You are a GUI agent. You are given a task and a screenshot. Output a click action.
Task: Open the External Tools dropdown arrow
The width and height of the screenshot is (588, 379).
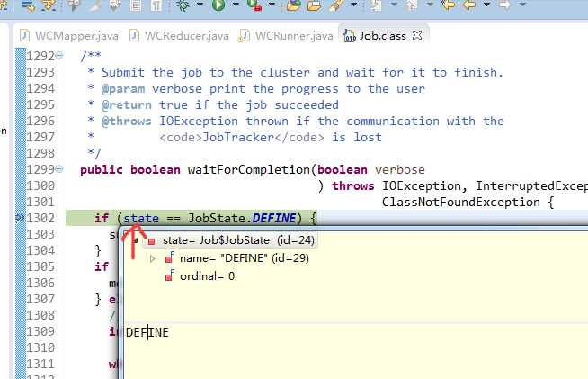pos(272,5)
